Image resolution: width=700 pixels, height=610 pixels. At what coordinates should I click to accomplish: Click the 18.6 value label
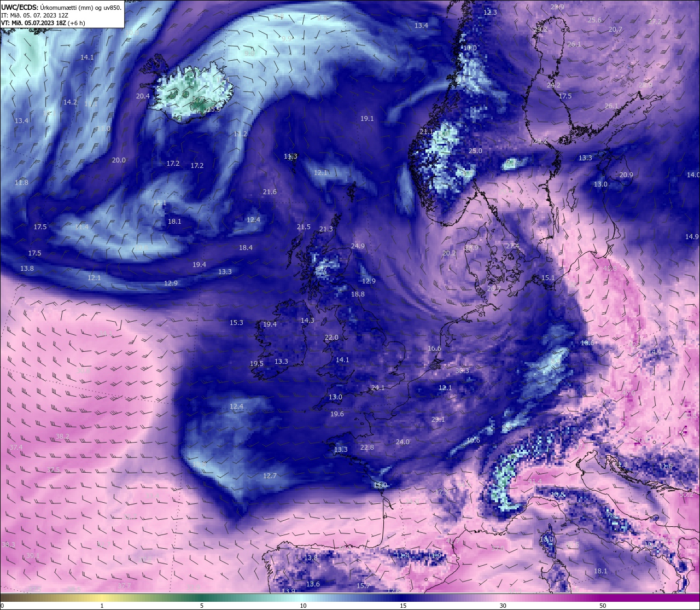pyautogui.click(x=587, y=343)
